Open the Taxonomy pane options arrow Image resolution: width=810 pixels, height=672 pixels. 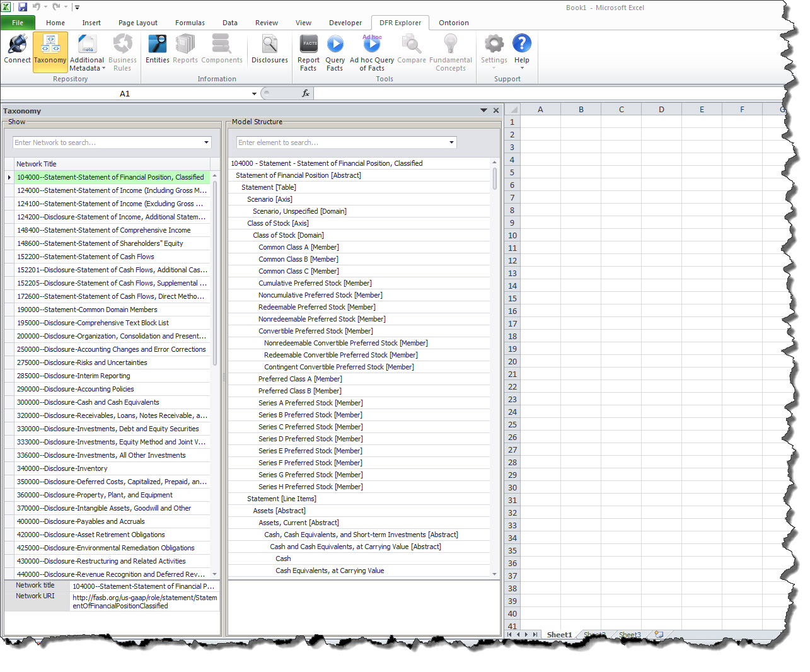483,110
